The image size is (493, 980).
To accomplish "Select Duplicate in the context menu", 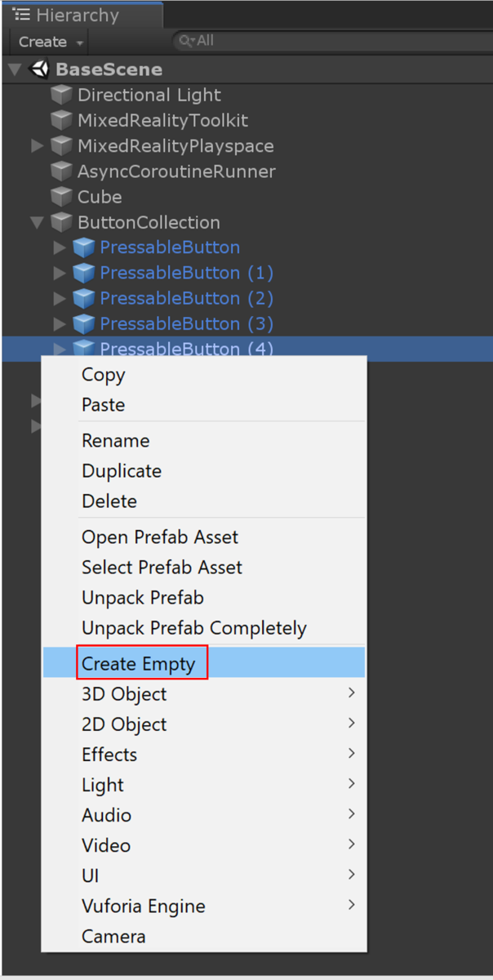I will [122, 471].
